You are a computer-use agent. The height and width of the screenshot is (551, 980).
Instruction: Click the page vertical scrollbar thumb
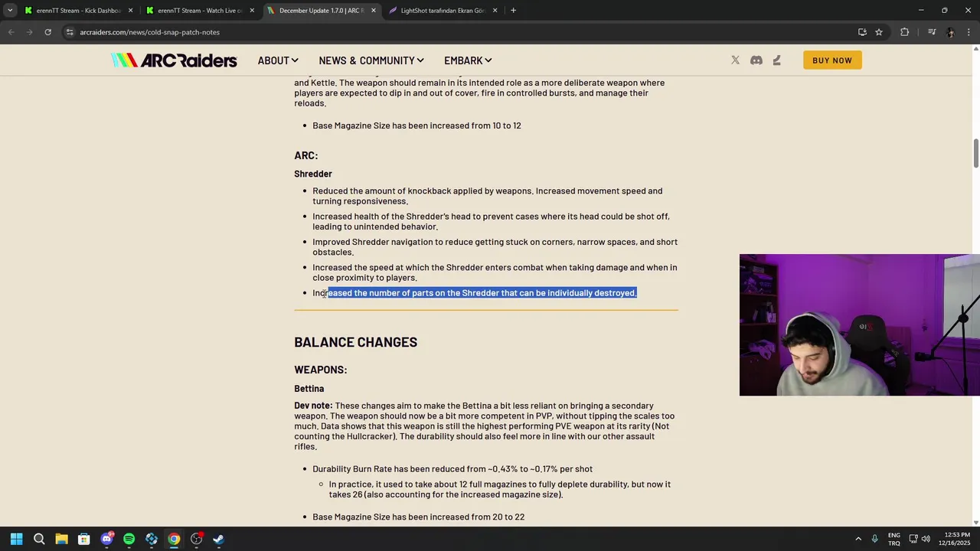click(975, 152)
